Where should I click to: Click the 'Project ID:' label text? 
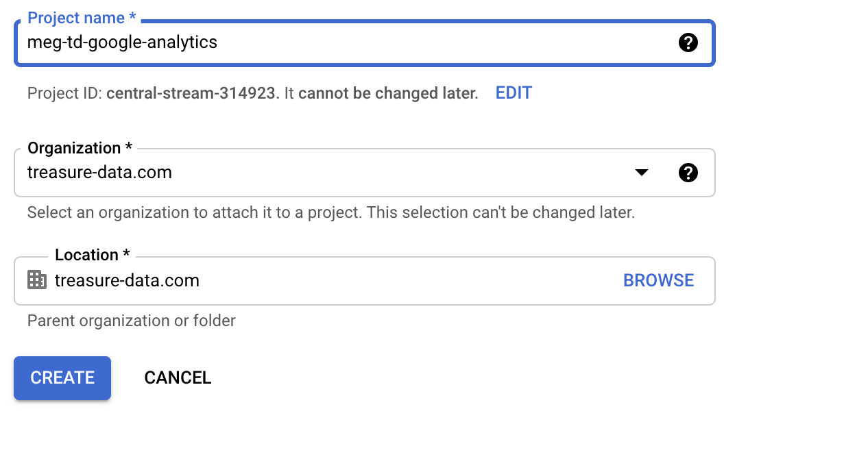(64, 94)
